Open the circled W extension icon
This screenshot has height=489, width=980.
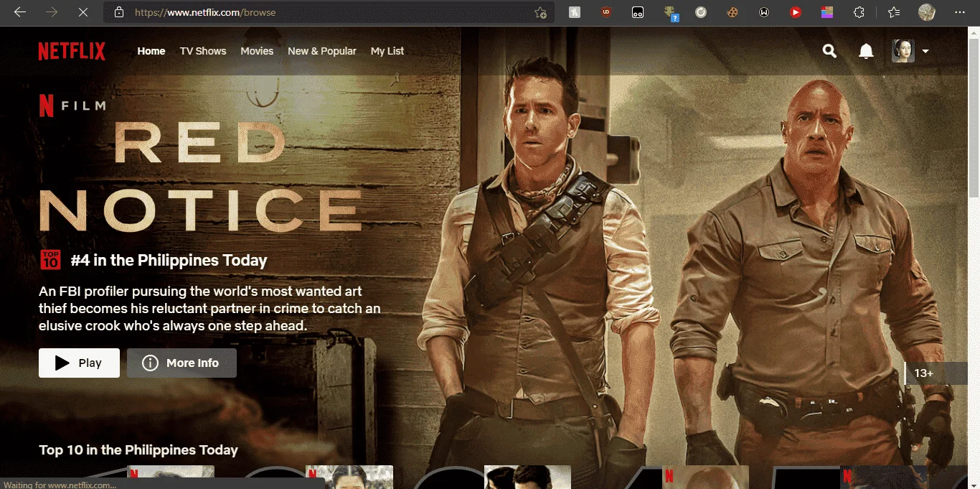pyautogui.click(x=764, y=12)
